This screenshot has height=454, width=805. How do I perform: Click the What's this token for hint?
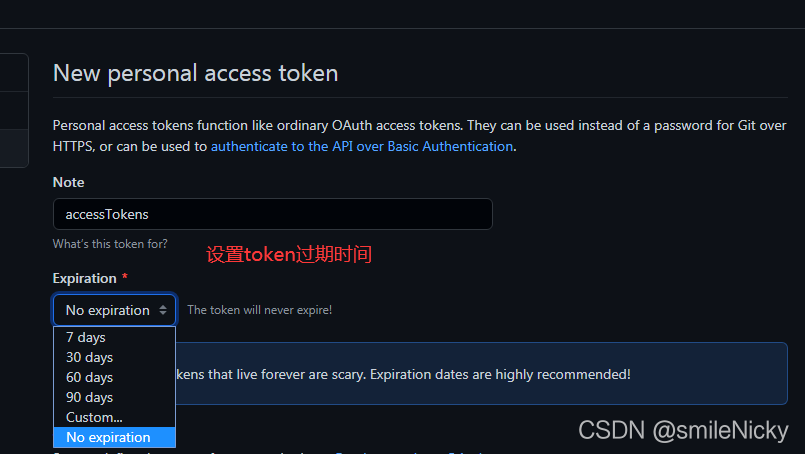tap(110, 244)
